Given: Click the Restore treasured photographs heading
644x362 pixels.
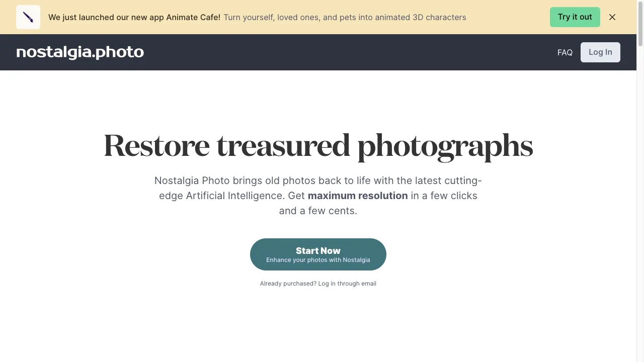Looking at the screenshot, I should 318,146.
